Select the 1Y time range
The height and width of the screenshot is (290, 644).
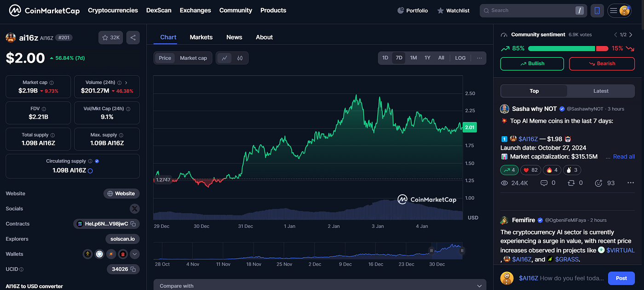[427, 58]
